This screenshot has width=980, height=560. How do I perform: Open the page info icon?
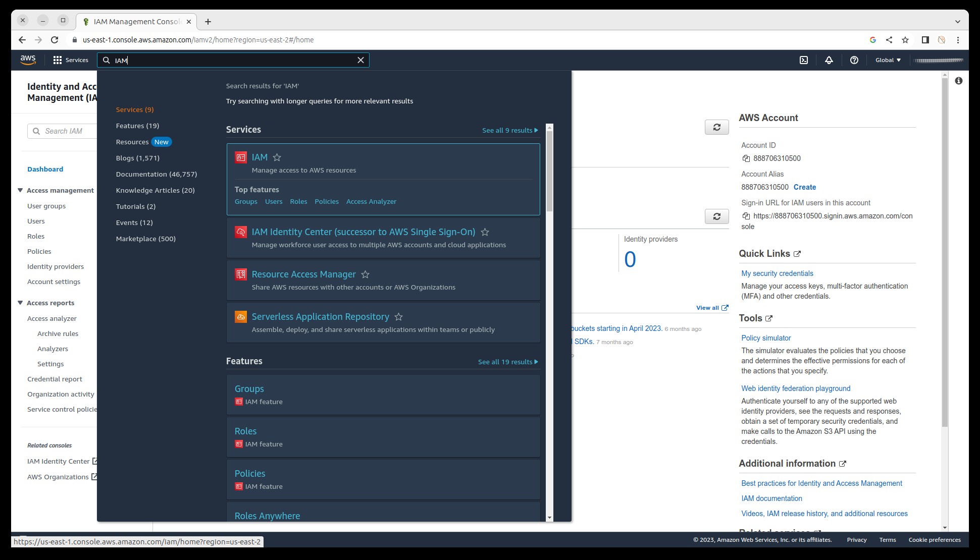(x=958, y=81)
